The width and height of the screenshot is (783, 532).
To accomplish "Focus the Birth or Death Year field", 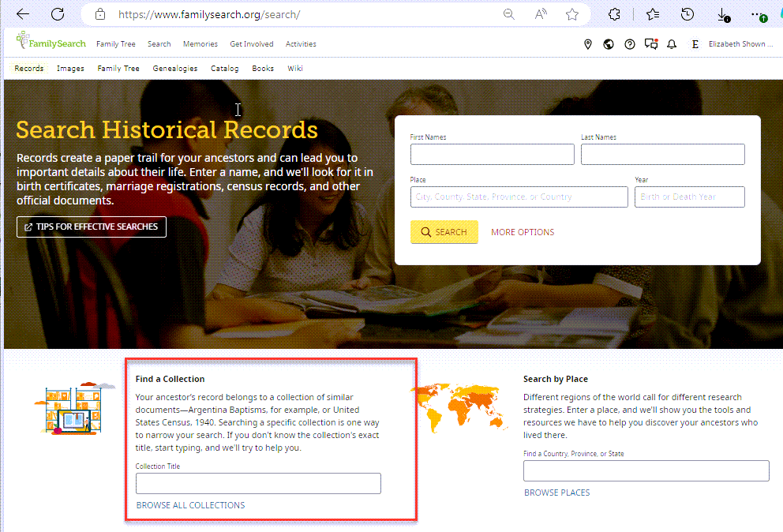I will (x=690, y=197).
